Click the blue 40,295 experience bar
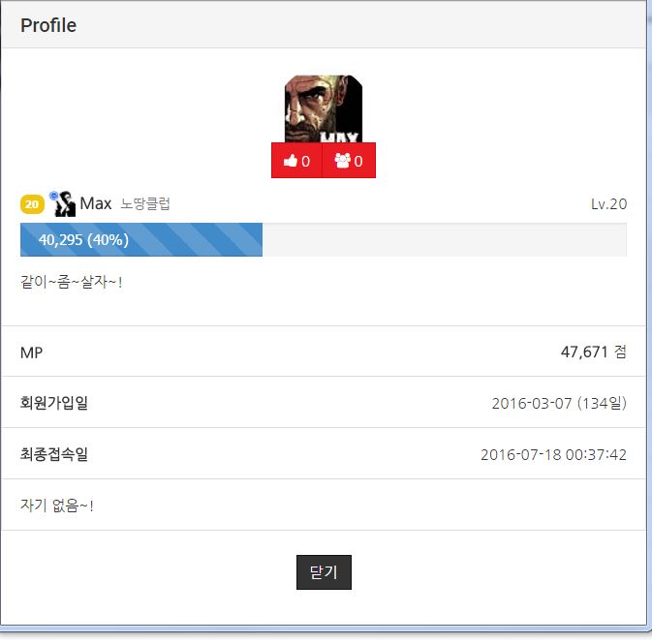The image size is (652, 644). tap(141, 239)
